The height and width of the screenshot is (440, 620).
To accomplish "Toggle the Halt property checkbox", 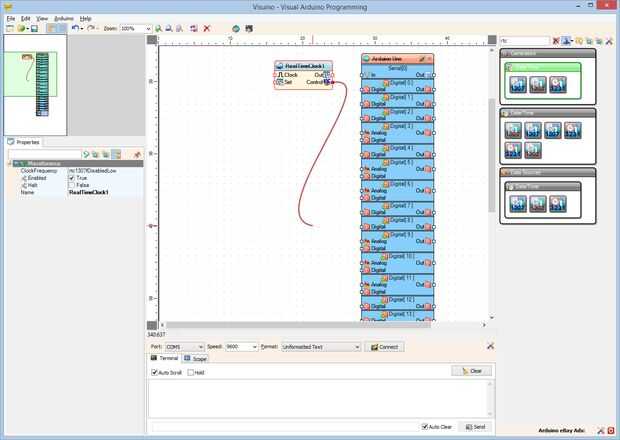I will tap(72, 185).
